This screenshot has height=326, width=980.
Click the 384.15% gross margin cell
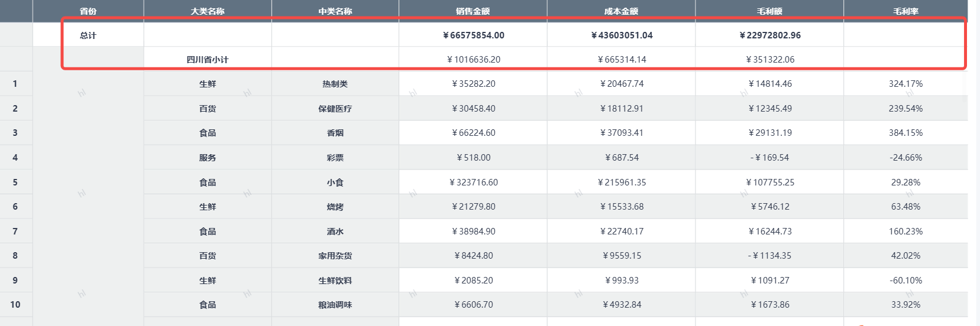[905, 133]
